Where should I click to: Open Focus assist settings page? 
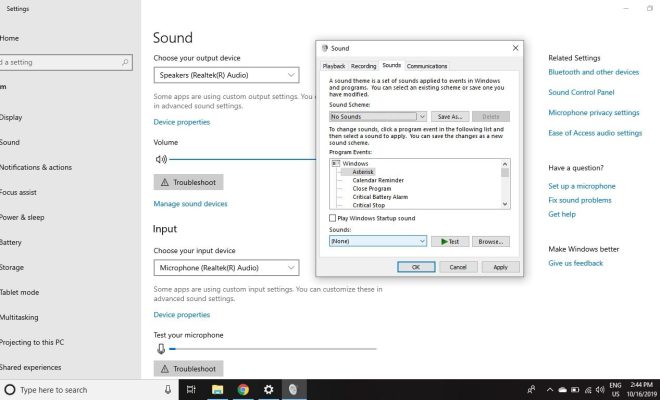tap(18, 192)
